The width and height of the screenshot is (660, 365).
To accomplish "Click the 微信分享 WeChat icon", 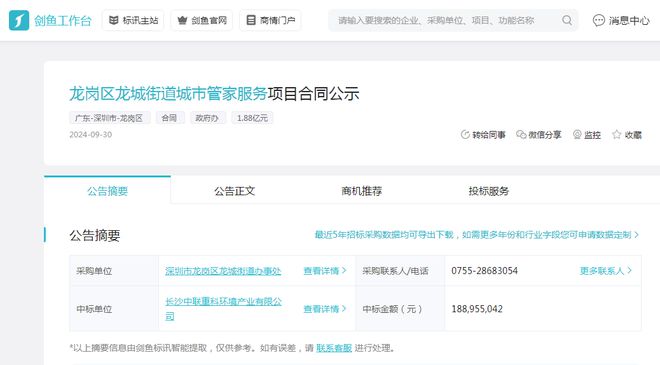I will 521,134.
